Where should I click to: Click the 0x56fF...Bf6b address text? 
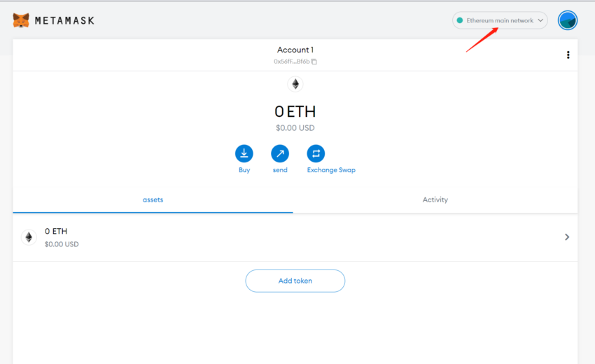tap(292, 62)
